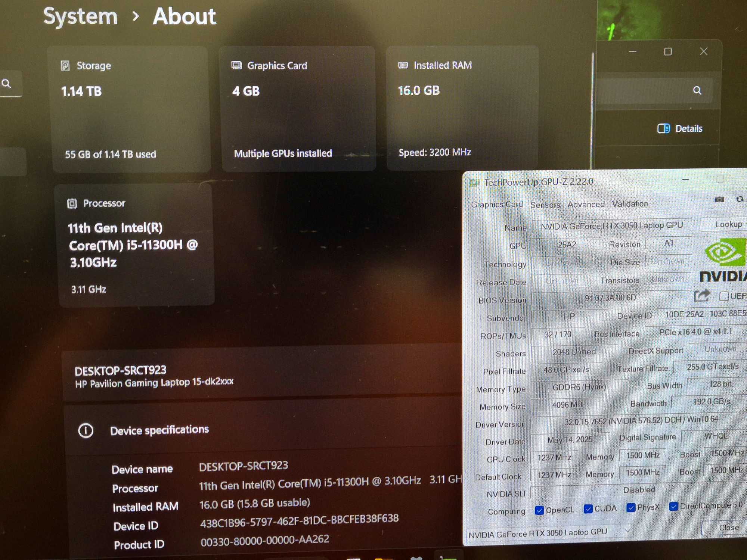Open the Graphics Card 4 GB card

click(298, 109)
